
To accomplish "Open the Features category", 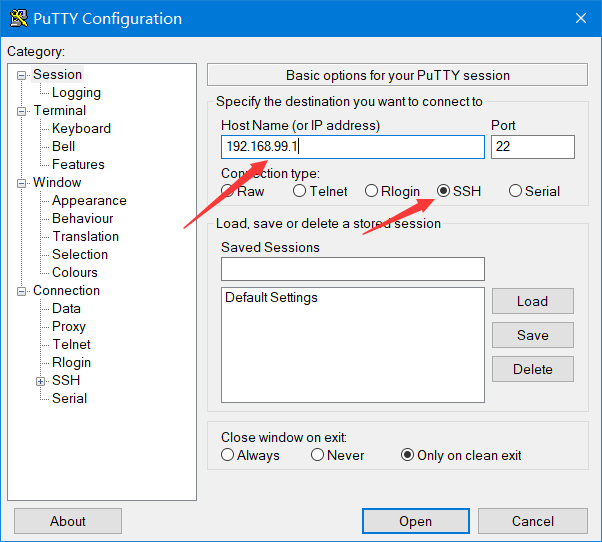I will 78,164.
